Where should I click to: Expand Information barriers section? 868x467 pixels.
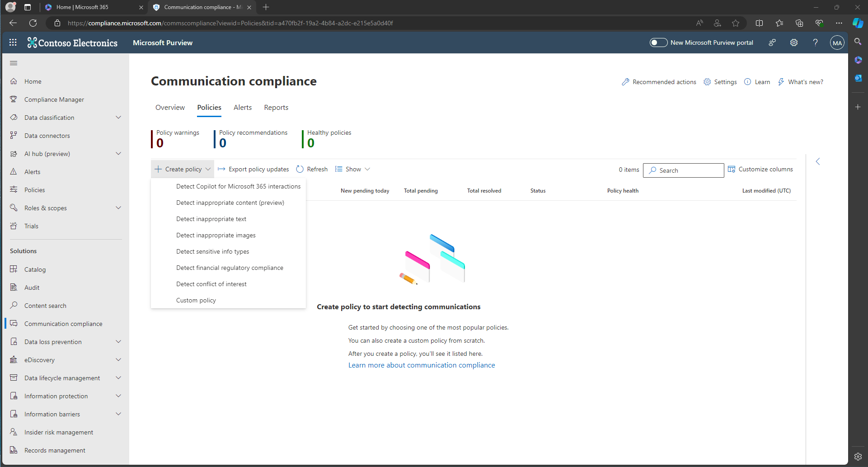point(118,414)
